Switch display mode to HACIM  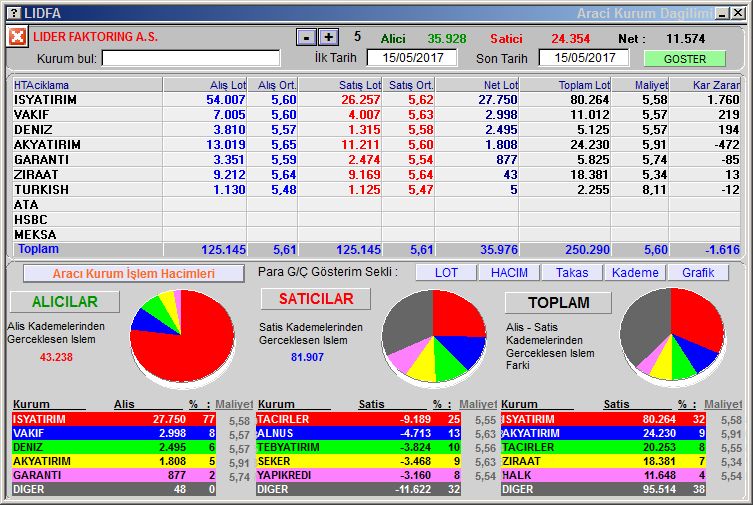pyautogui.click(x=509, y=273)
